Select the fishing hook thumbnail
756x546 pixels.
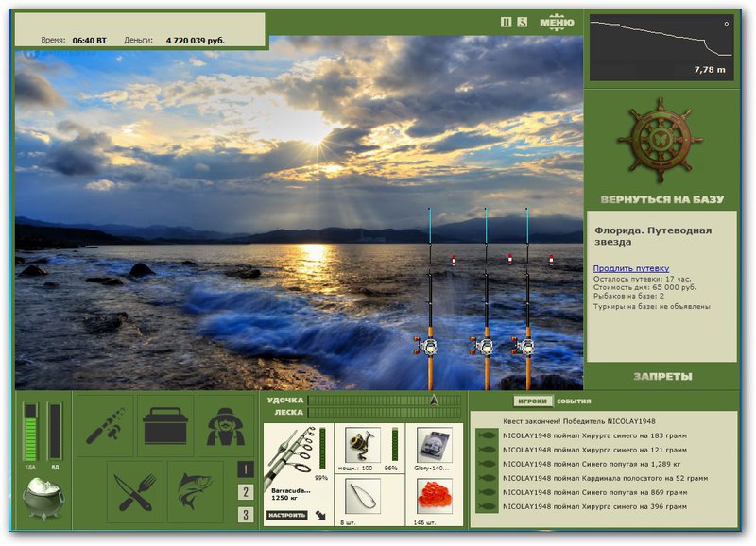click(363, 496)
